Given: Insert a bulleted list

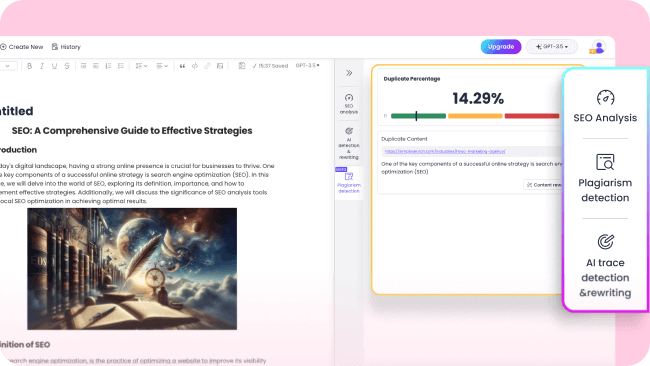Looking at the screenshot, I should click(x=121, y=66).
